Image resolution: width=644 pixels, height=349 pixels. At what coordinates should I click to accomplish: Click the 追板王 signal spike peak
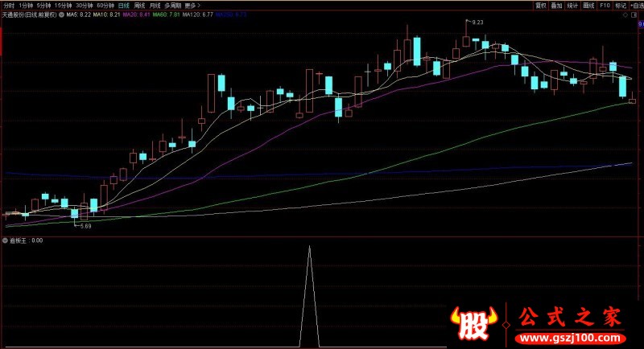[x=310, y=247]
